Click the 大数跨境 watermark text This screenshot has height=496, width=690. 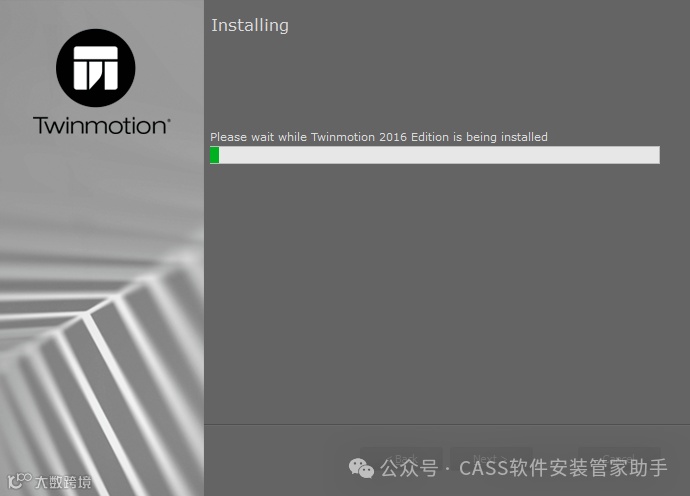click(63, 482)
